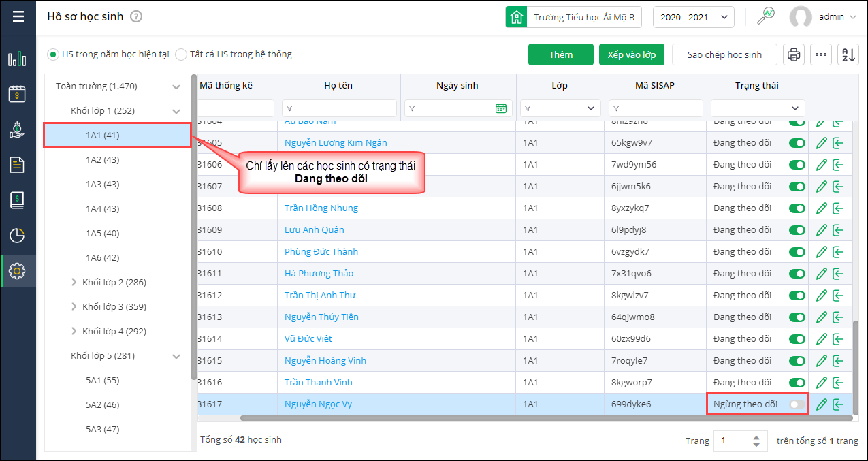This screenshot has height=461, width=868.
Task: Open the settings gear sidebar icon
Action: click(x=17, y=271)
